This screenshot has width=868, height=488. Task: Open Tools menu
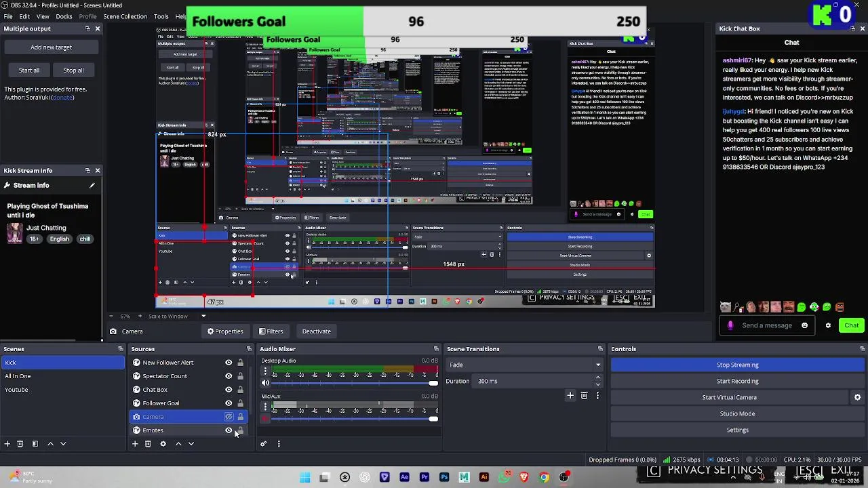(161, 16)
